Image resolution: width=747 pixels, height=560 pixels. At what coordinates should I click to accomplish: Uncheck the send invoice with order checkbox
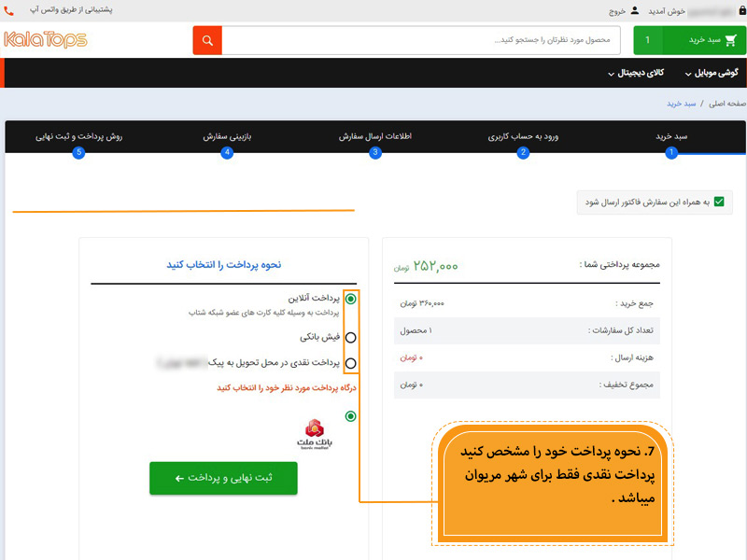coord(719,202)
